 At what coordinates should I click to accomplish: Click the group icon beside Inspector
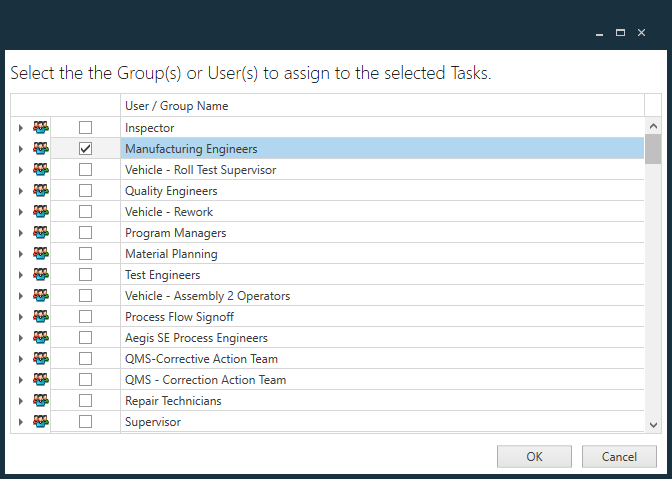40,128
